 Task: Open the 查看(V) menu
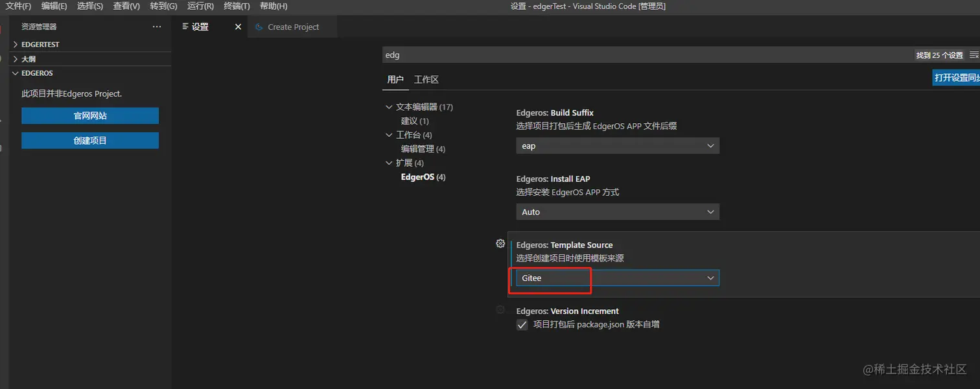126,6
